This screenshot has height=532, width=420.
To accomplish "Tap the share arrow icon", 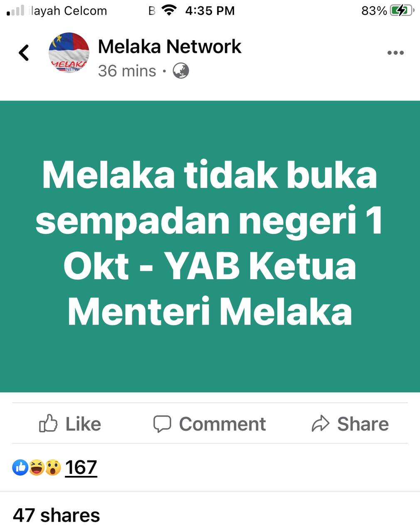I will click(321, 424).
